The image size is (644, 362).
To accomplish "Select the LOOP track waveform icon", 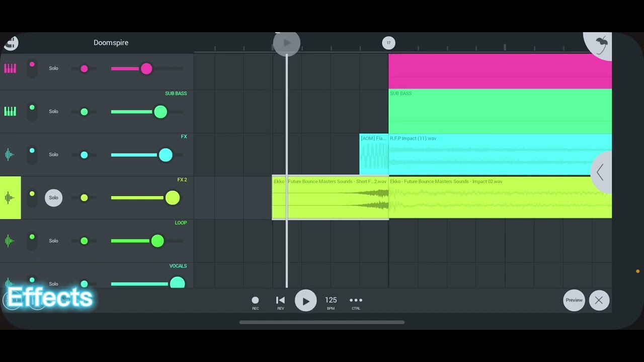I will tap(10, 241).
